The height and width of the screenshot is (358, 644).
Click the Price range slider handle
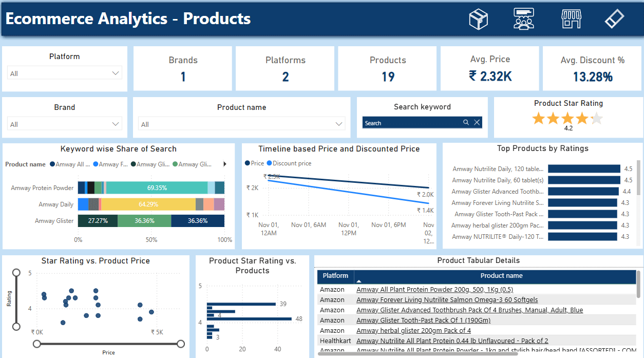click(x=36, y=344)
